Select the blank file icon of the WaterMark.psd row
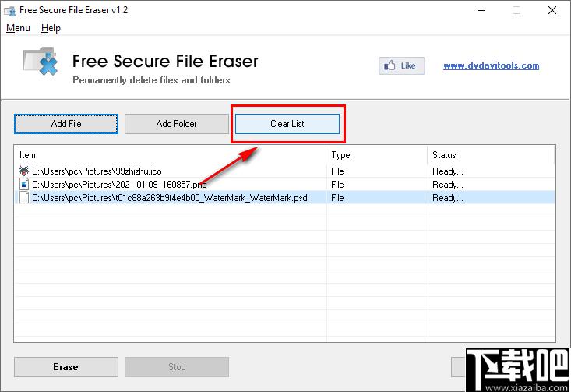 pos(24,197)
